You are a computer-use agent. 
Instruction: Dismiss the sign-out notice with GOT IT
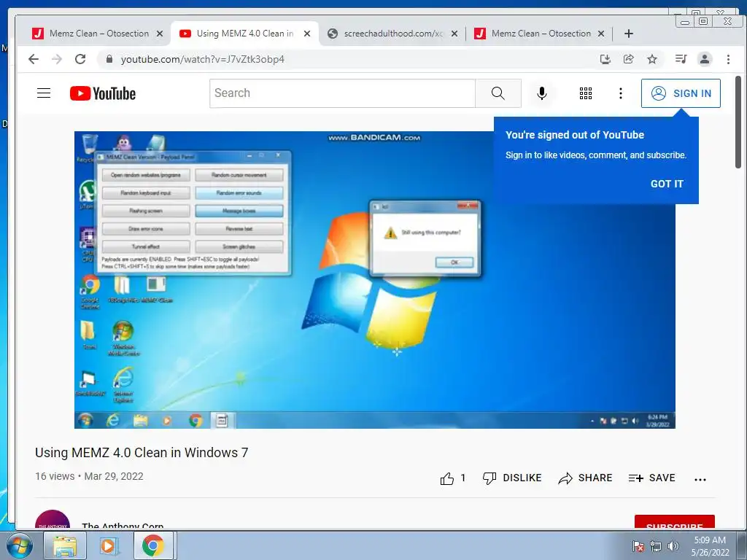point(667,184)
